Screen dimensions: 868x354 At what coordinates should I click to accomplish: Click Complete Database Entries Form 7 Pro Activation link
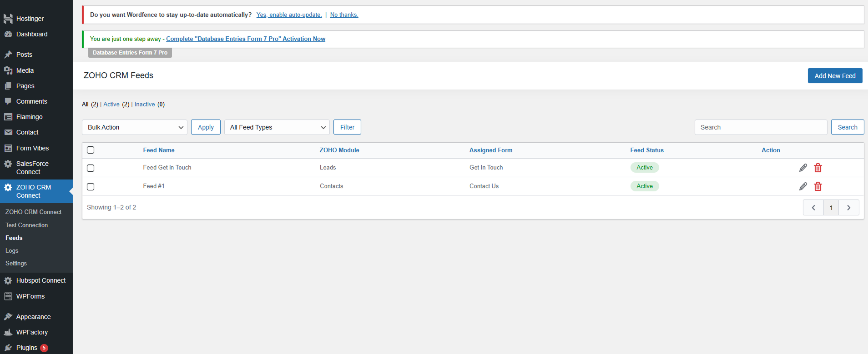(246, 39)
